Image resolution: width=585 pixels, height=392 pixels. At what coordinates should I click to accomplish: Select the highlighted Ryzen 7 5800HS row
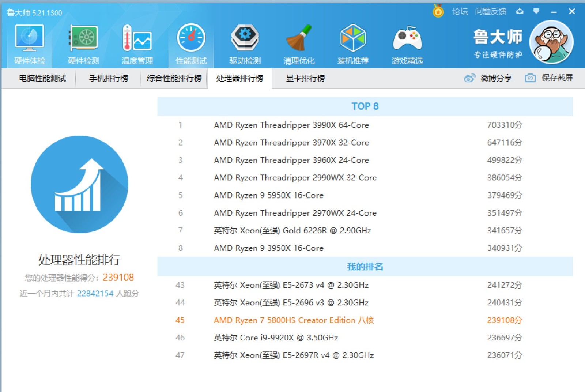(365, 320)
